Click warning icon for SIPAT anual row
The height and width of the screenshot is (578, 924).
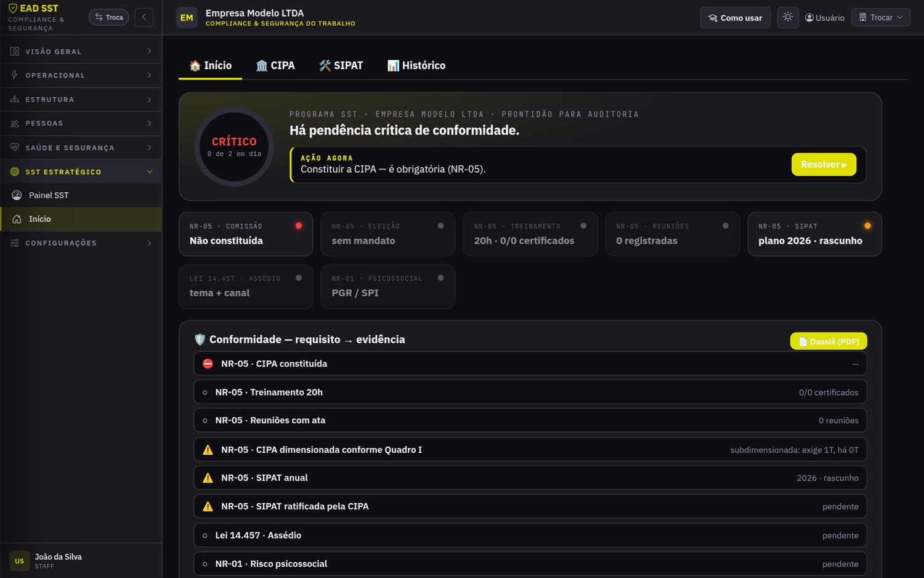tap(208, 478)
